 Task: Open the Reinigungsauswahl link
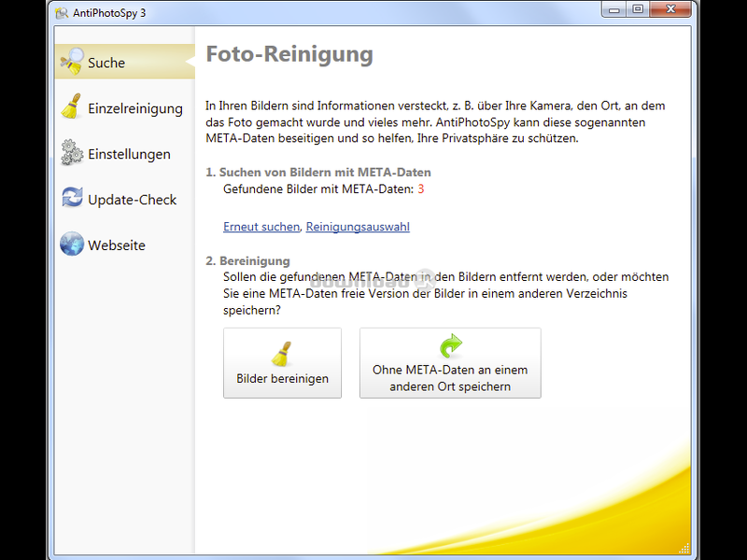click(x=358, y=227)
